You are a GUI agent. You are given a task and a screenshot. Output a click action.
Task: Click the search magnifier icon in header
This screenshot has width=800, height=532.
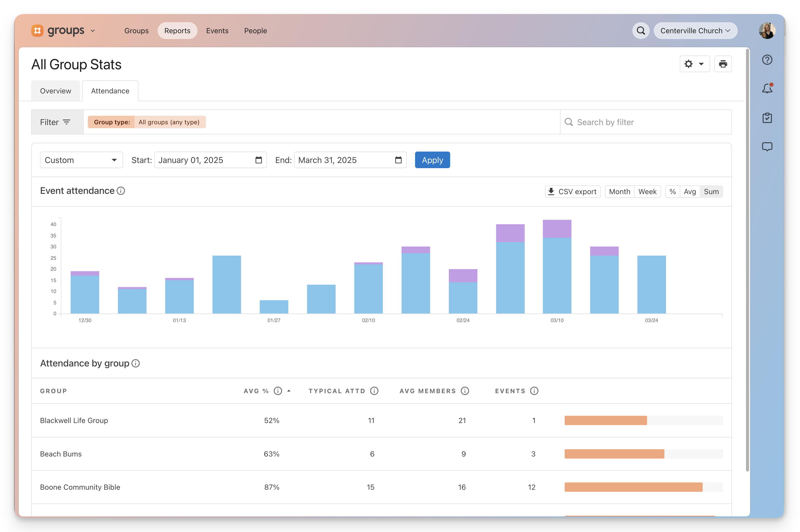tap(641, 31)
